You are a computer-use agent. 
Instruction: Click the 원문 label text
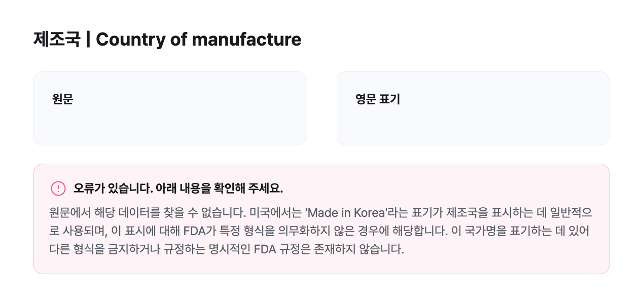click(x=63, y=99)
